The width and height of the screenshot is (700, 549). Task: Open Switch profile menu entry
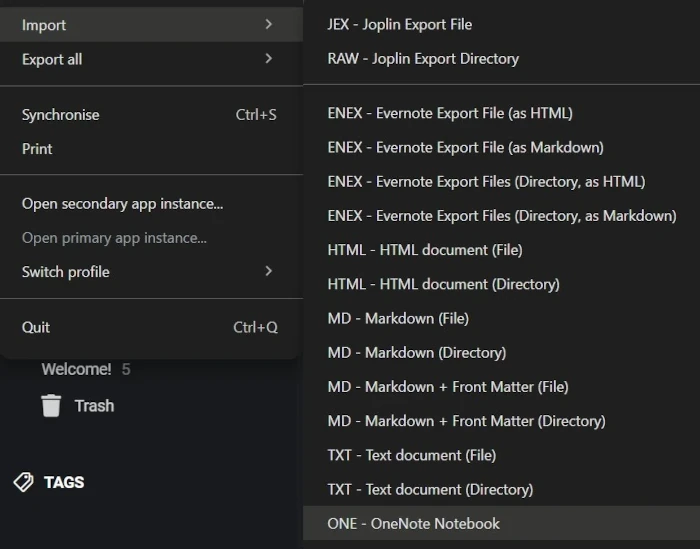pos(151,272)
